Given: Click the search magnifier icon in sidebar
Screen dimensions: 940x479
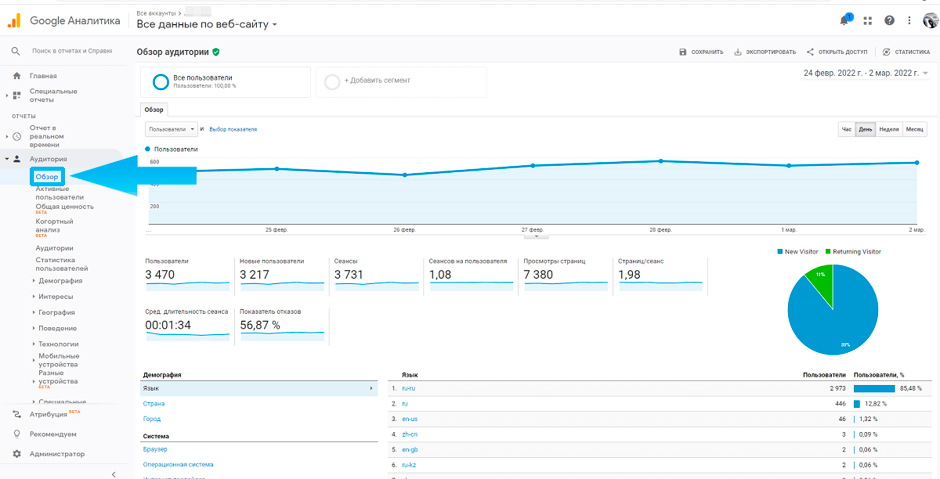Looking at the screenshot, I should click(16, 52).
